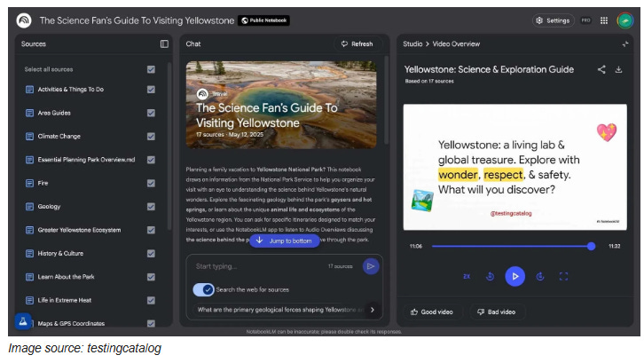This screenshot has width=644, height=363.
Task: Go back to Studio breadcrumb
Action: pos(412,44)
